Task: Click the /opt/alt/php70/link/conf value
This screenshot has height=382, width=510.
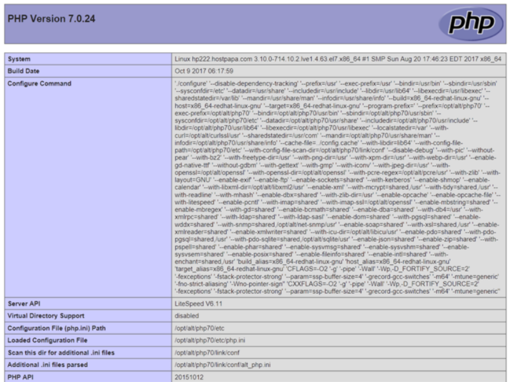Action: pyautogui.click(x=207, y=353)
